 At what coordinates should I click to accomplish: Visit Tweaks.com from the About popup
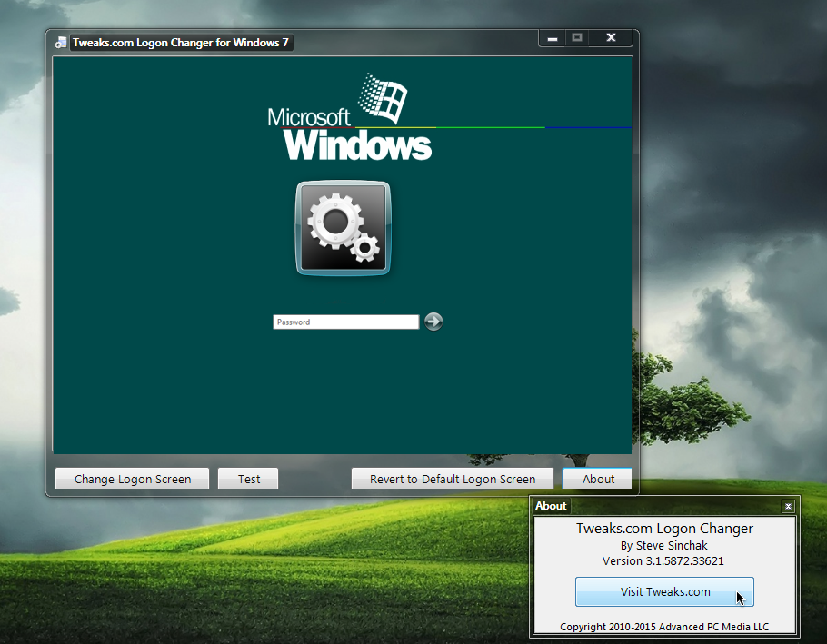pos(664,592)
